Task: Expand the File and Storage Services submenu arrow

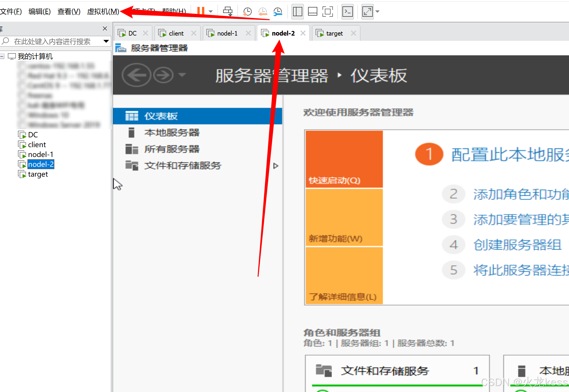Action: [x=276, y=166]
